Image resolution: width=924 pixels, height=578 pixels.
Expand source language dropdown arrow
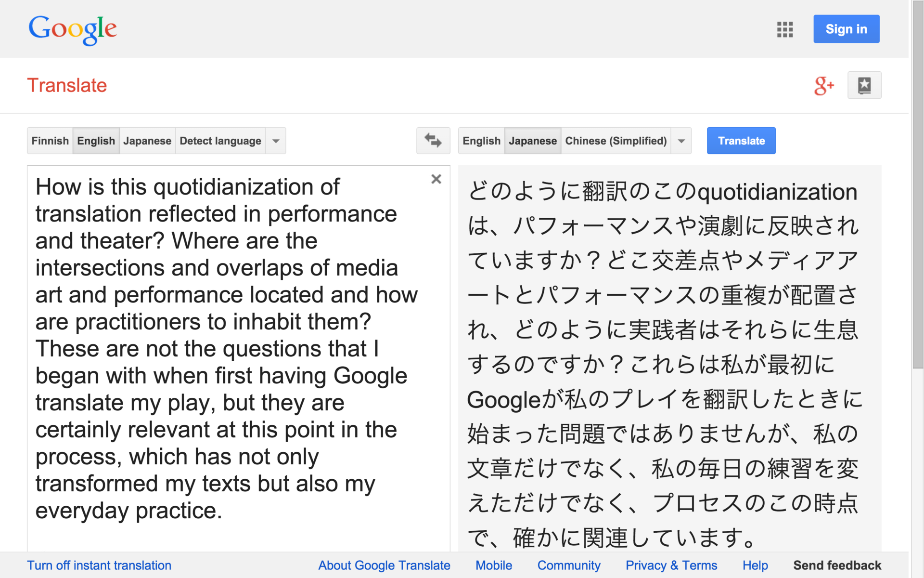pos(276,141)
